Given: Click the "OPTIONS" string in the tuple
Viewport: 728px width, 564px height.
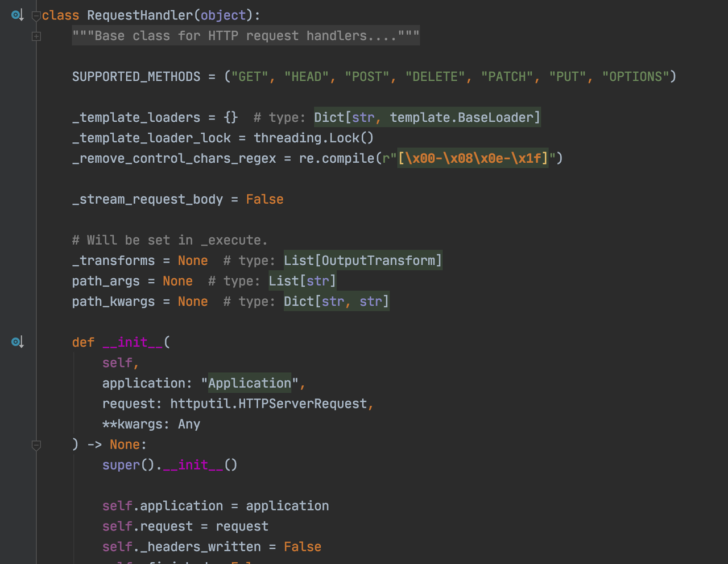Looking at the screenshot, I should [635, 77].
